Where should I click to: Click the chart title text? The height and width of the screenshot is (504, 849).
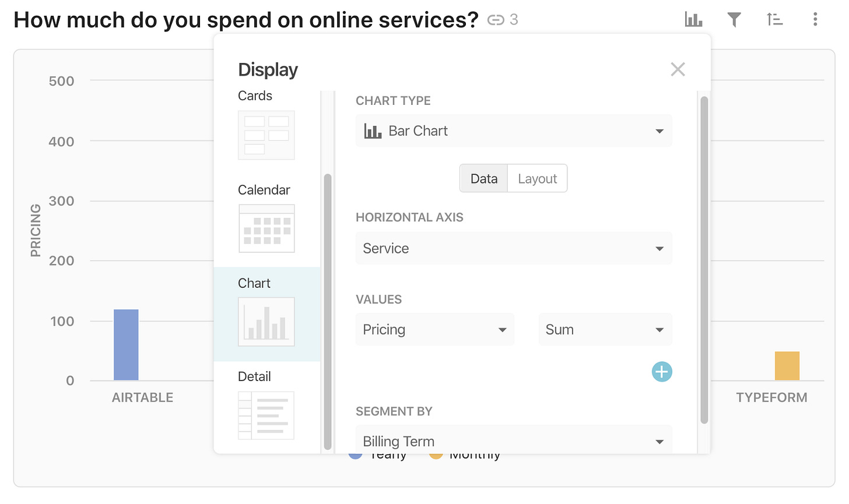tap(246, 20)
